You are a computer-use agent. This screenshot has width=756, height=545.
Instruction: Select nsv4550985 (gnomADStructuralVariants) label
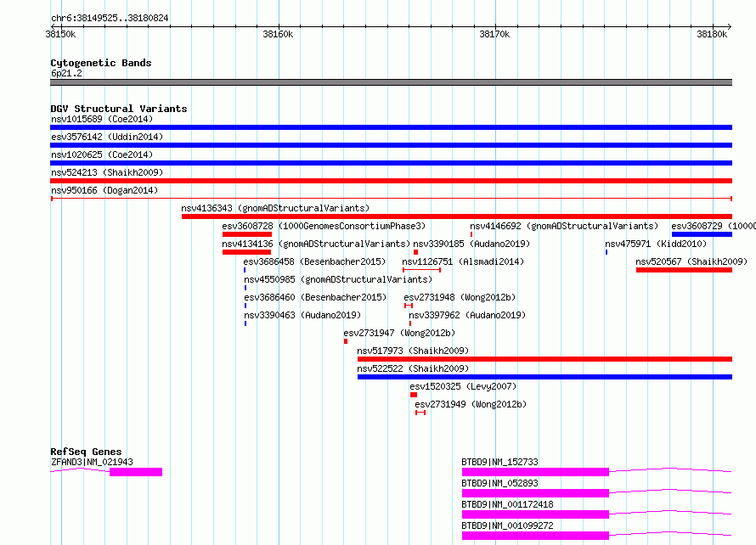click(x=338, y=279)
